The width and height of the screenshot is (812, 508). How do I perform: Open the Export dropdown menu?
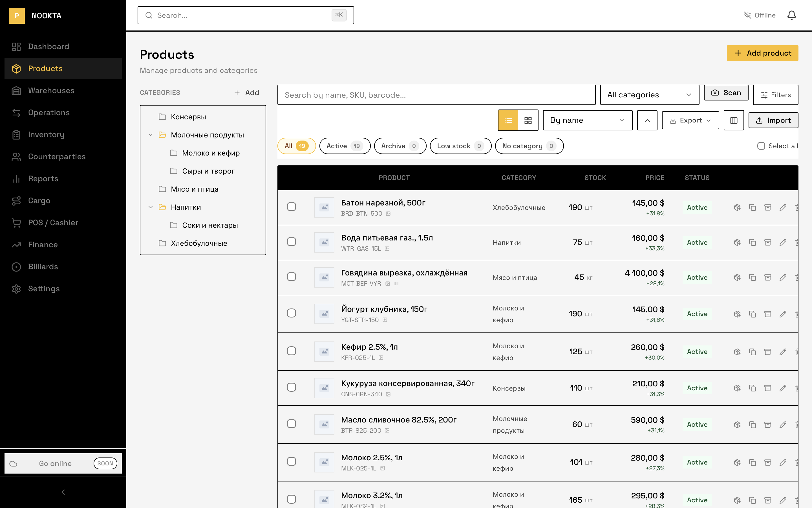690,120
